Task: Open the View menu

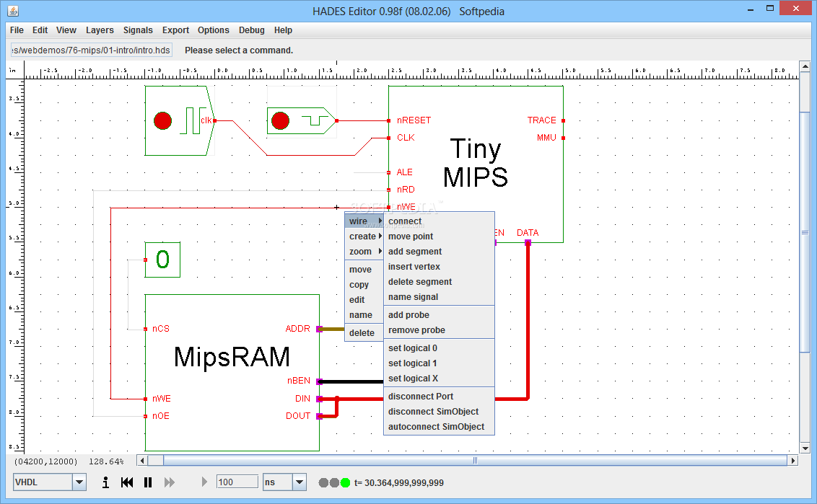Action: coord(66,30)
